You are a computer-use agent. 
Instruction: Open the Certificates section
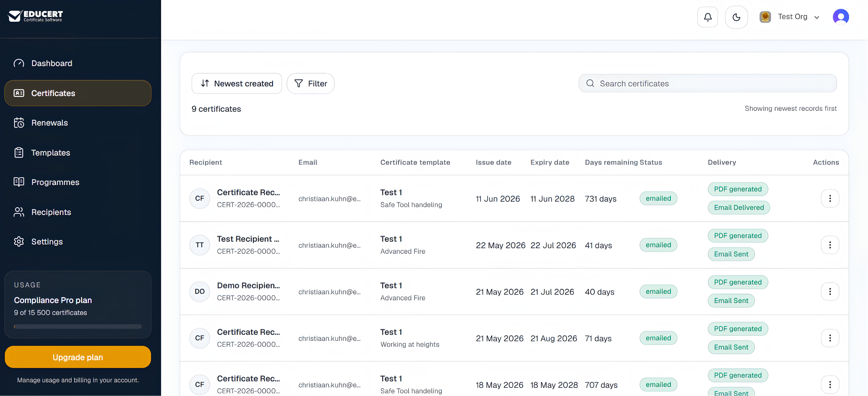click(x=78, y=93)
